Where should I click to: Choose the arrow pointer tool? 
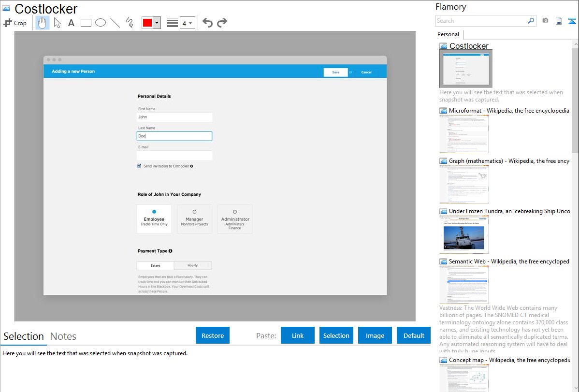pos(57,23)
